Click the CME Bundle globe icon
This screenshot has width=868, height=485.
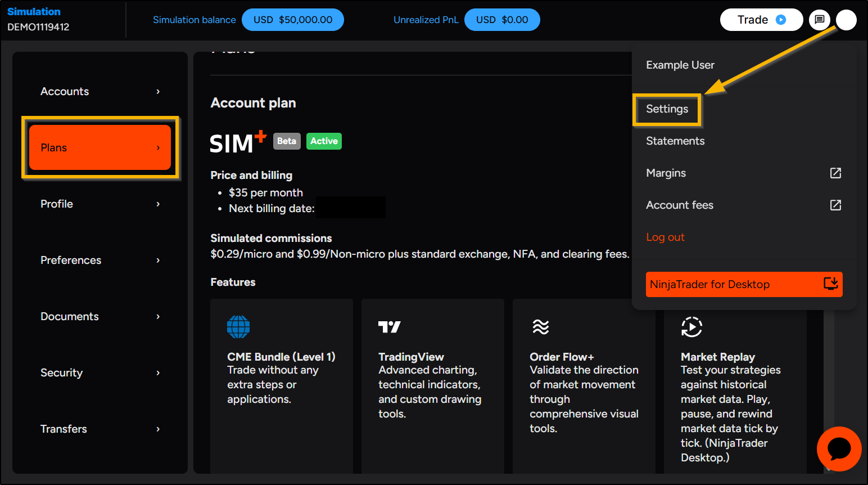tap(238, 327)
